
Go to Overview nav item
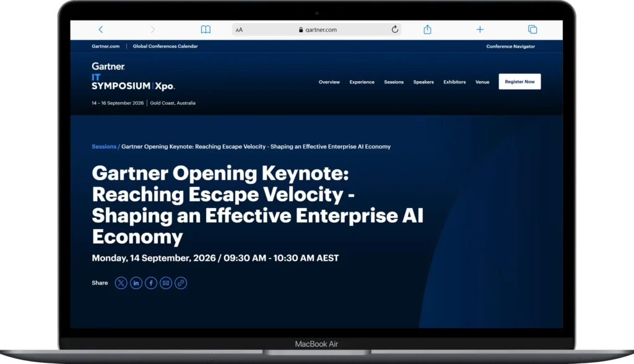tap(329, 82)
